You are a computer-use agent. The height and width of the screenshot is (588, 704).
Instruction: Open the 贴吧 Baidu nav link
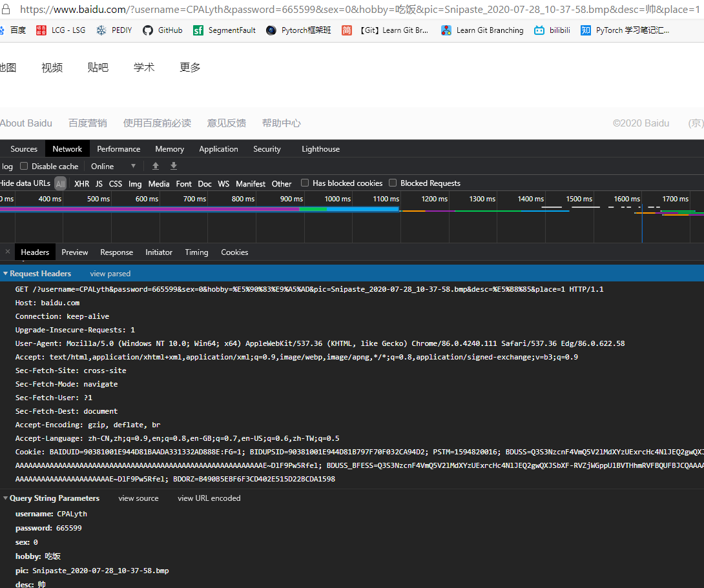[x=98, y=67]
